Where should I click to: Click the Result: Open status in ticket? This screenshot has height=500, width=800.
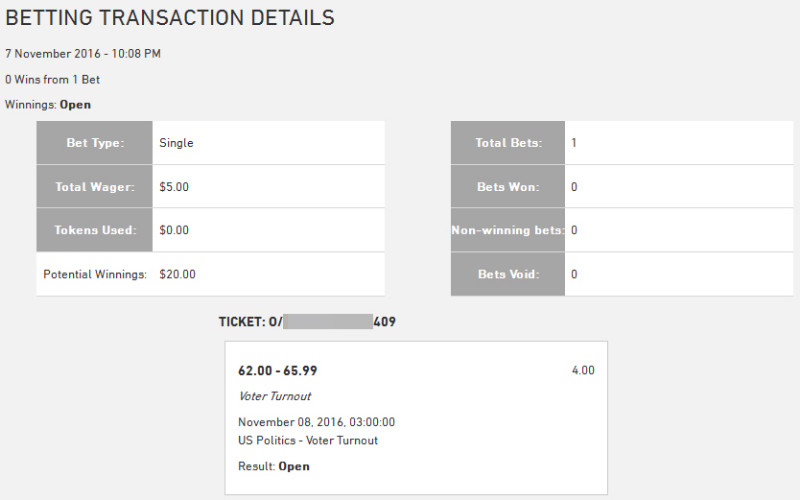[274, 466]
